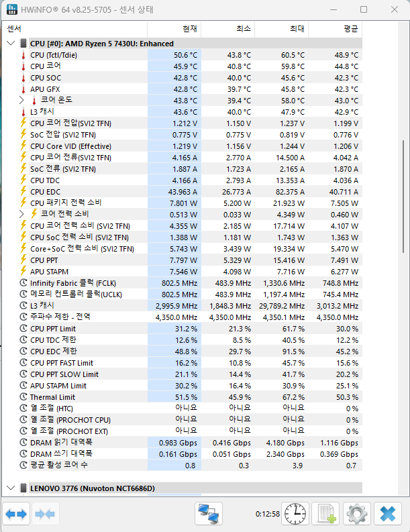The image size is (410, 532).
Task: Click the HWiNFO app icon in title bar
Action: coord(12,9)
